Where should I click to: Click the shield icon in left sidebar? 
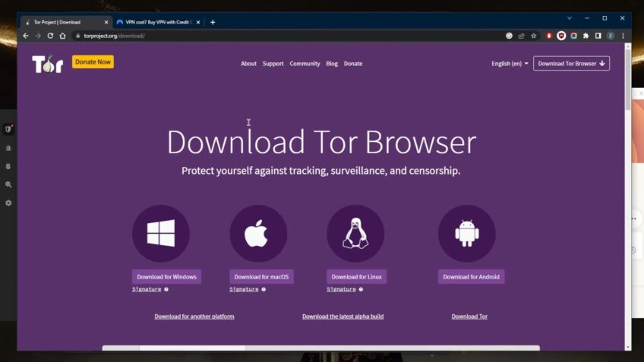(8, 129)
